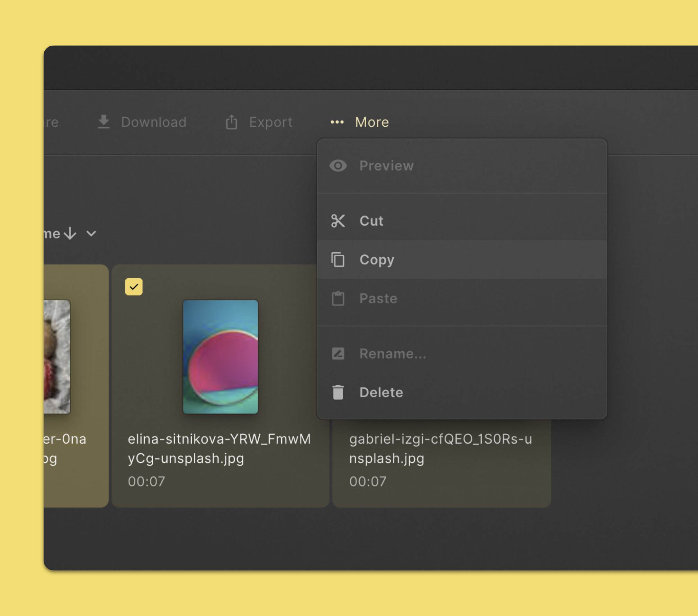Image resolution: width=698 pixels, height=616 pixels.
Task: Click the scissors icon beside Cut
Action: [338, 221]
